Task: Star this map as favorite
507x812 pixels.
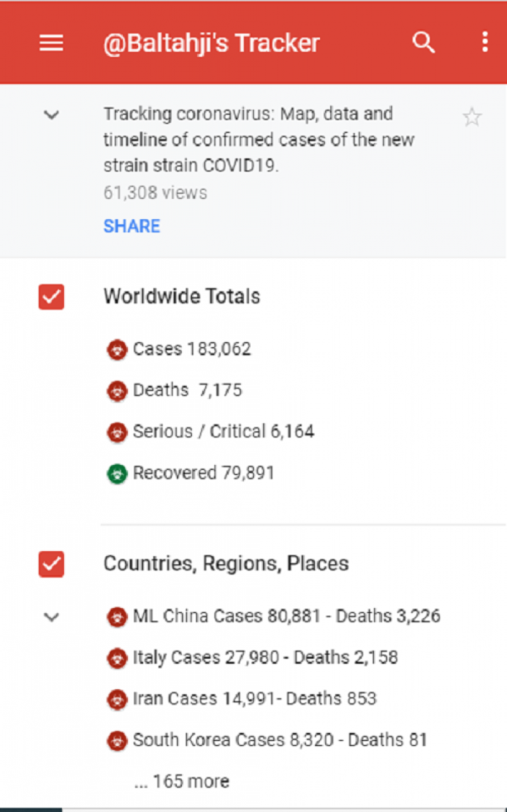Action: pyautogui.click(x=472, y=117)
